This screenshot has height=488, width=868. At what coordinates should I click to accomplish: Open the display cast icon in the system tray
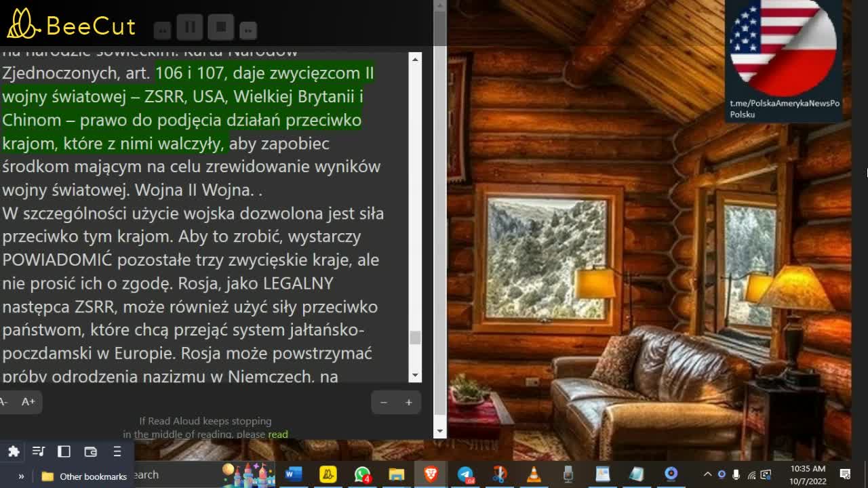[x=766, y=474]
